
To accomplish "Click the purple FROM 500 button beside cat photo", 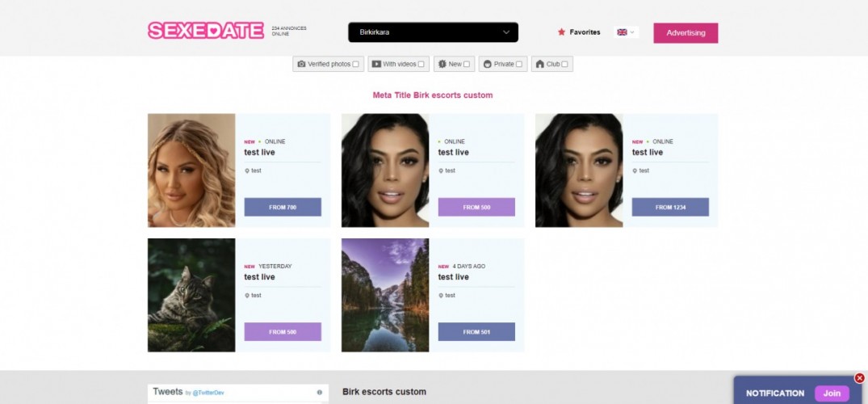I will coord(283,332).
